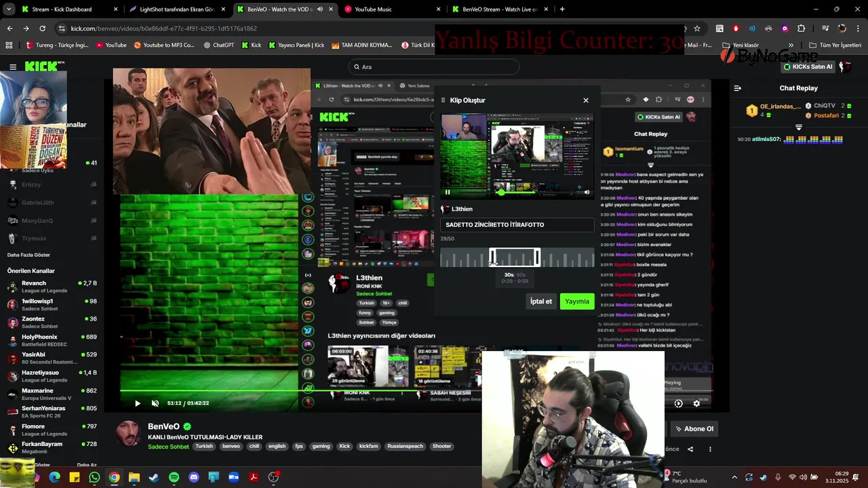Viewport: 868px width, 488px height.
Task: Open the Tureng bookmark
Action: tap(57, 45)
